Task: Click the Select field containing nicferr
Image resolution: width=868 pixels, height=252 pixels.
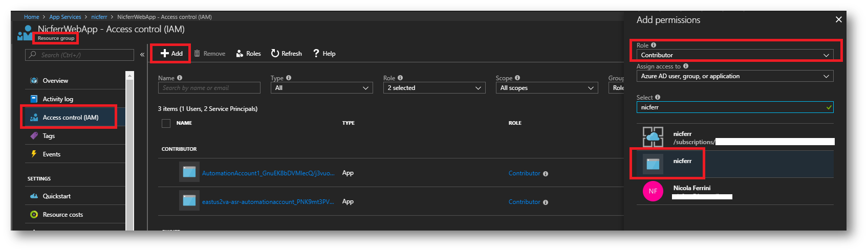Action: [735, 107]
